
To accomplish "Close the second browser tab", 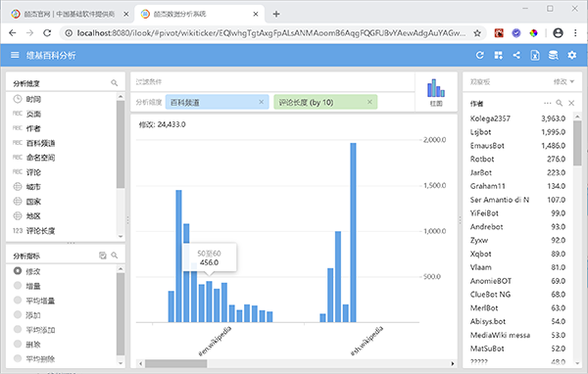I will (x=256, y=14).
